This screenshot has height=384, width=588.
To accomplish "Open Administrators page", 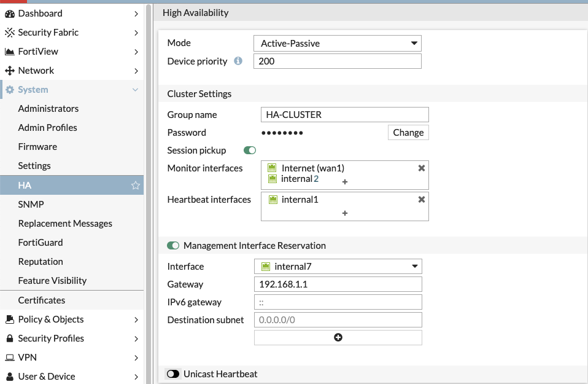I will point(48,108).
